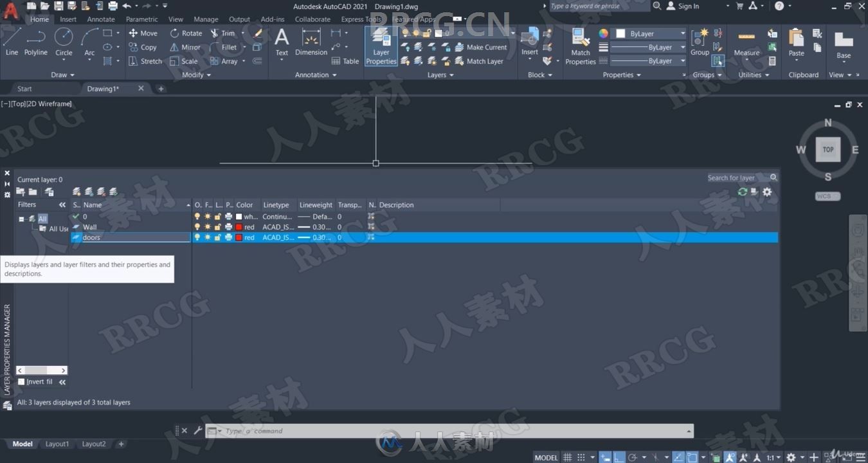
Task: Open the Parametric ribbon tab
Action: (141, 19)
